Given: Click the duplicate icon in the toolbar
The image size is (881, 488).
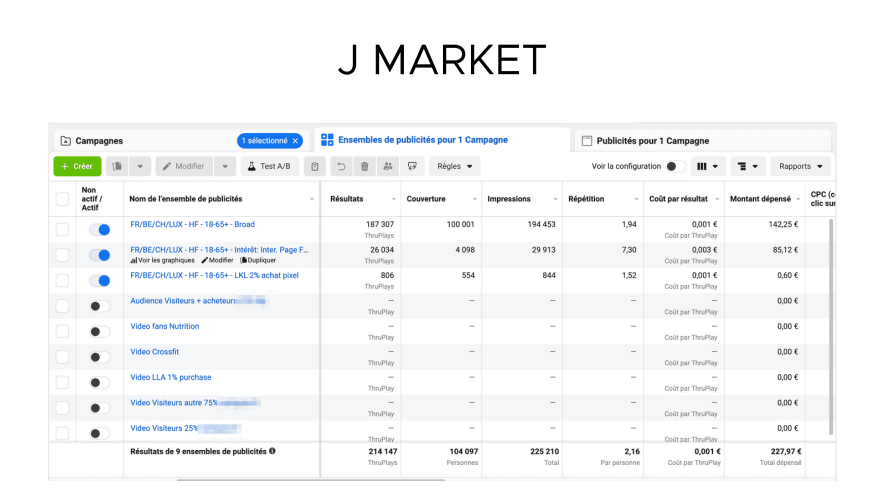Looking at the screenshot, I should [117, 166].
